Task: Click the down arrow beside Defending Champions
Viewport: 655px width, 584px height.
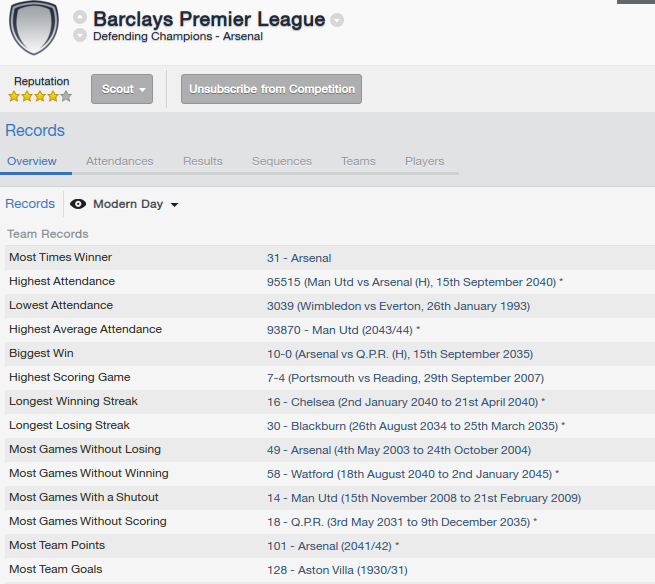Action: tap(80, 35)
